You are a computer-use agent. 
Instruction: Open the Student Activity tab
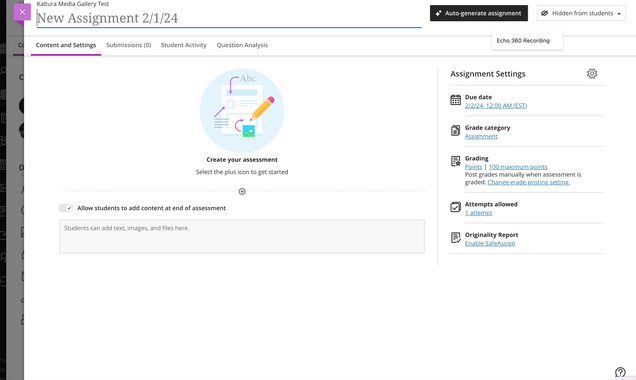click(x=184, y=45)
